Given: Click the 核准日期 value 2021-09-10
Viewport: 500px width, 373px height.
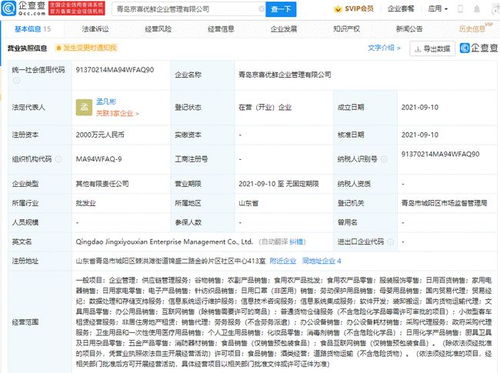Looking at the screenshot, I should (420, 135).
